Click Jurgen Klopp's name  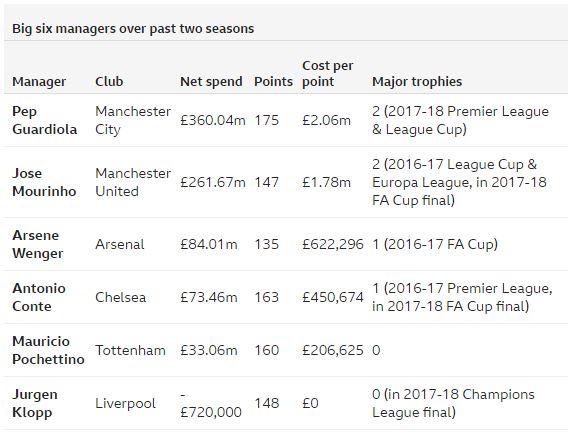click(35, 403)
